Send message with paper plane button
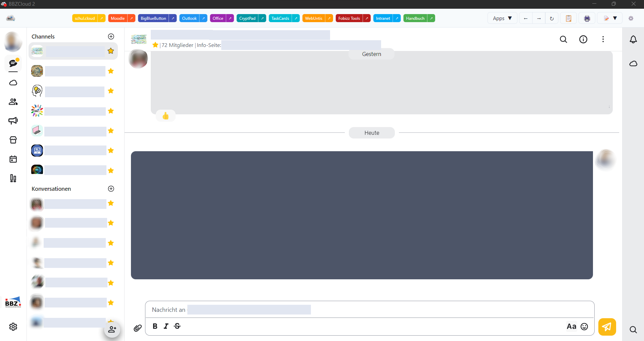The height and width of the screenshot is (341, 644). coord(607,327)
